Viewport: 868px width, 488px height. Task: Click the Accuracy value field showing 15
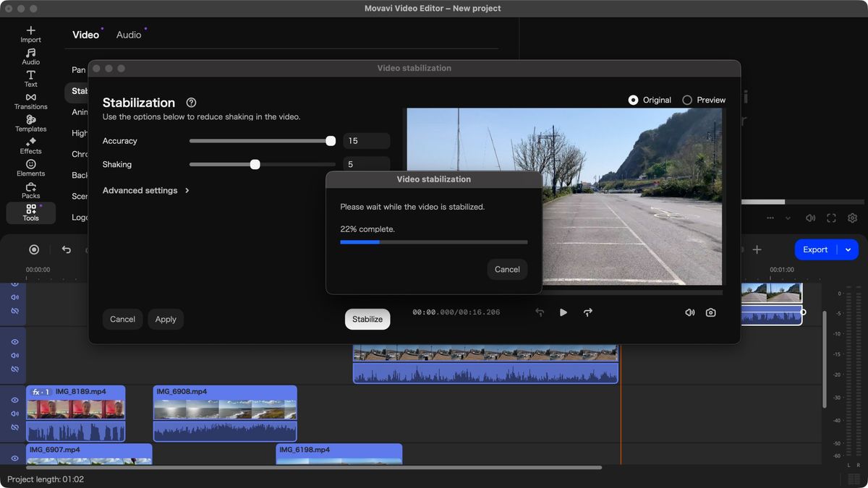[367, 141]
